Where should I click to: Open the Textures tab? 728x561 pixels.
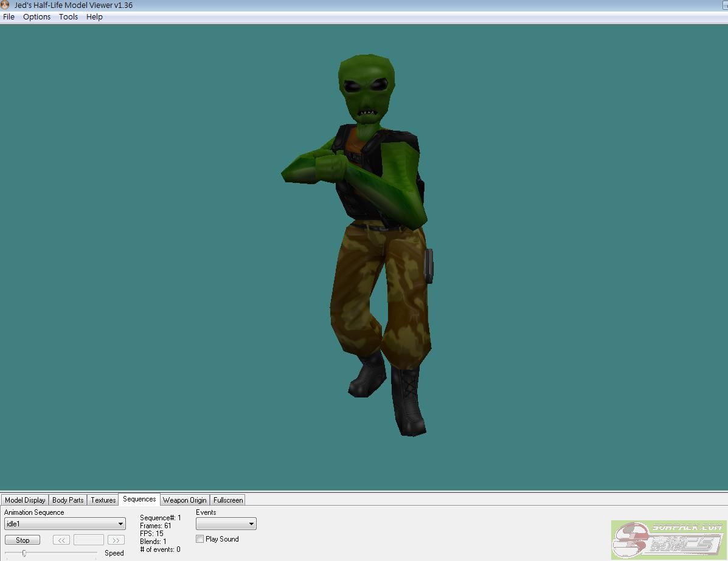(103, 500)
